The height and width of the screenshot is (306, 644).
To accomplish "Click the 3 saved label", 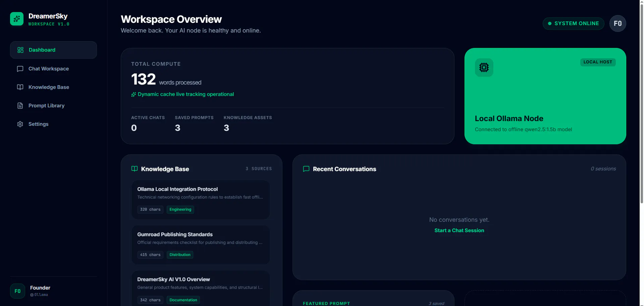I will (x=436, y=303).
